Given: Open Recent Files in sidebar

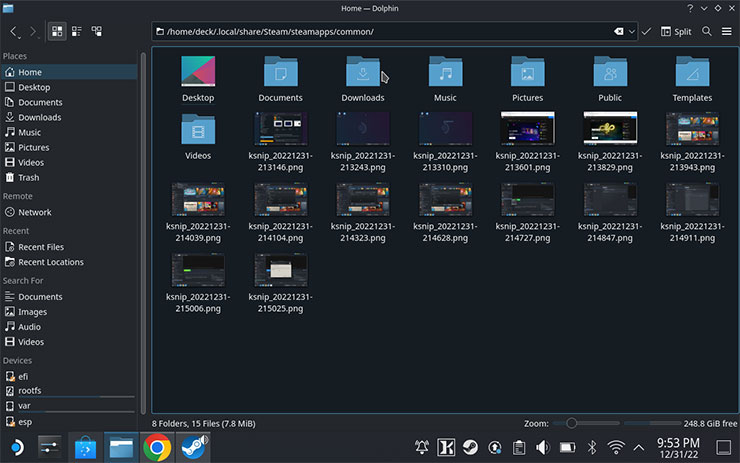Looking at the screenshot, I should [x=41, y=247].
